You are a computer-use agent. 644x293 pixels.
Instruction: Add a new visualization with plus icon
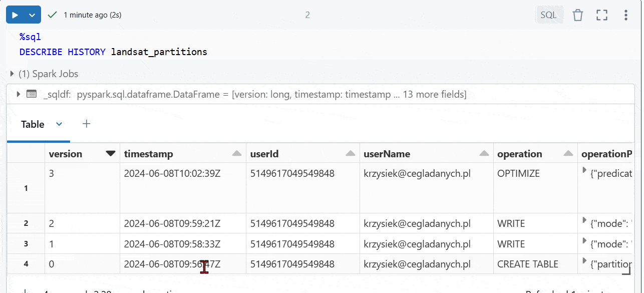87,124
